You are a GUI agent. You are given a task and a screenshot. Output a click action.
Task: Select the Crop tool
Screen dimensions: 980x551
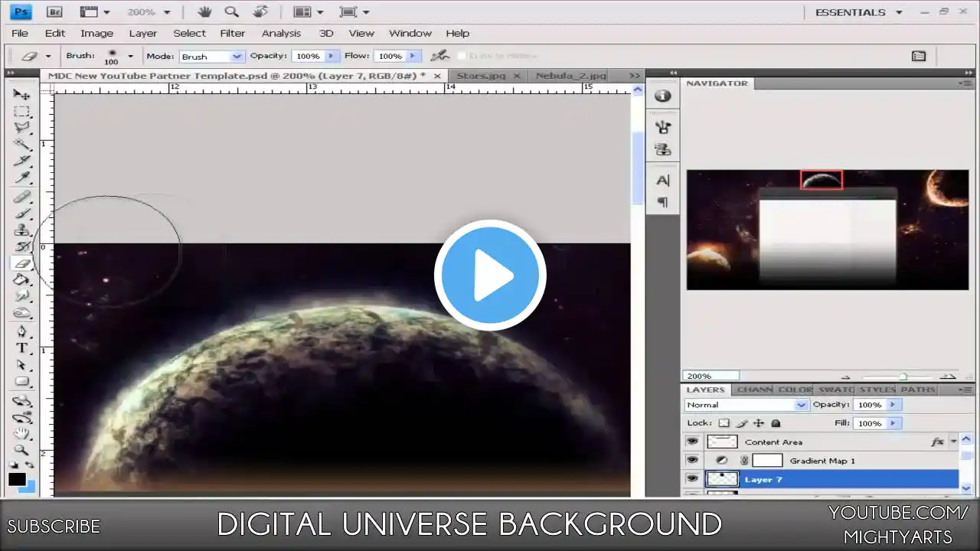[x=21, y=161]
